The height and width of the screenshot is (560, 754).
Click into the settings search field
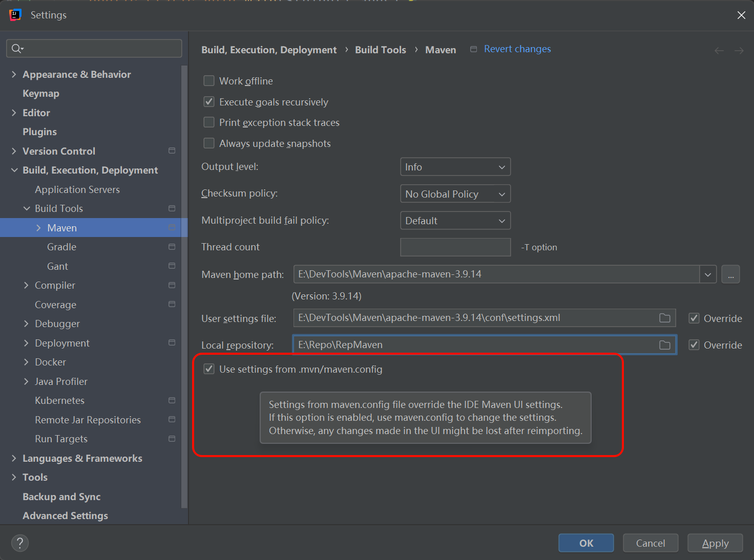94,48
